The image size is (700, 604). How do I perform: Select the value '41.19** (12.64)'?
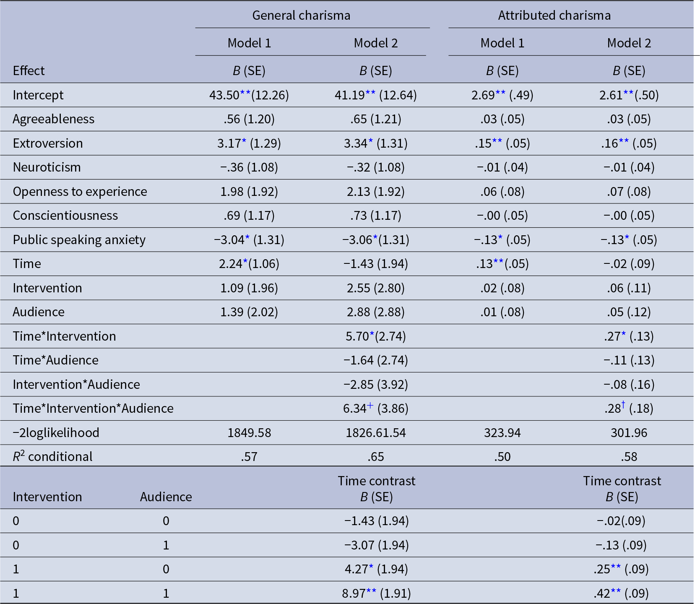376,95
